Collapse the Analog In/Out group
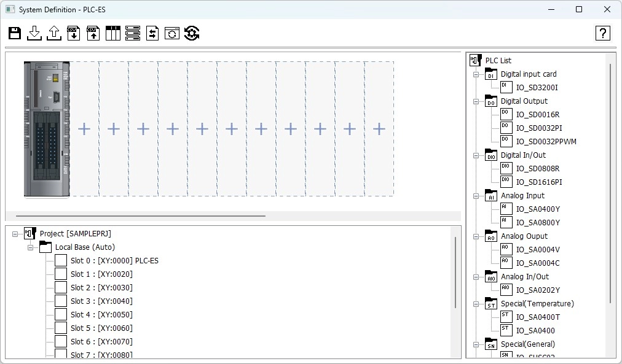 coord(476,277)
